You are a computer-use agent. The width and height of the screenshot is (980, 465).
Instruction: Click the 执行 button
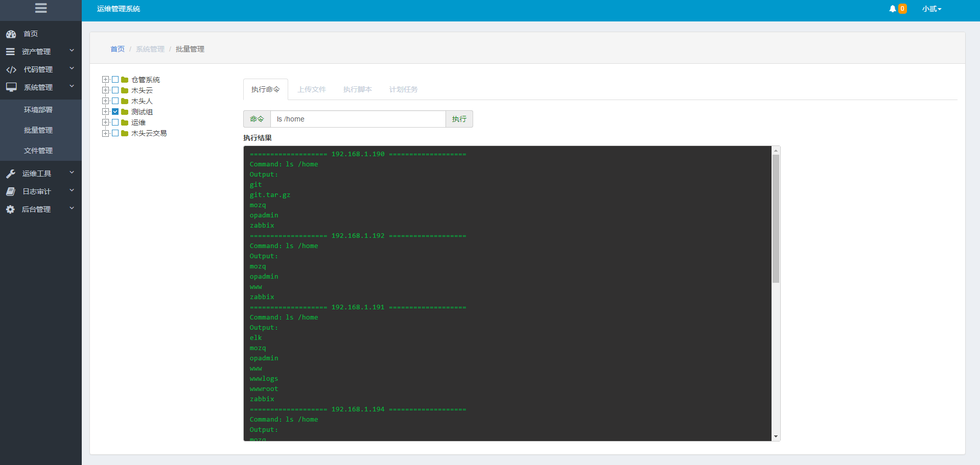[459, 119]
